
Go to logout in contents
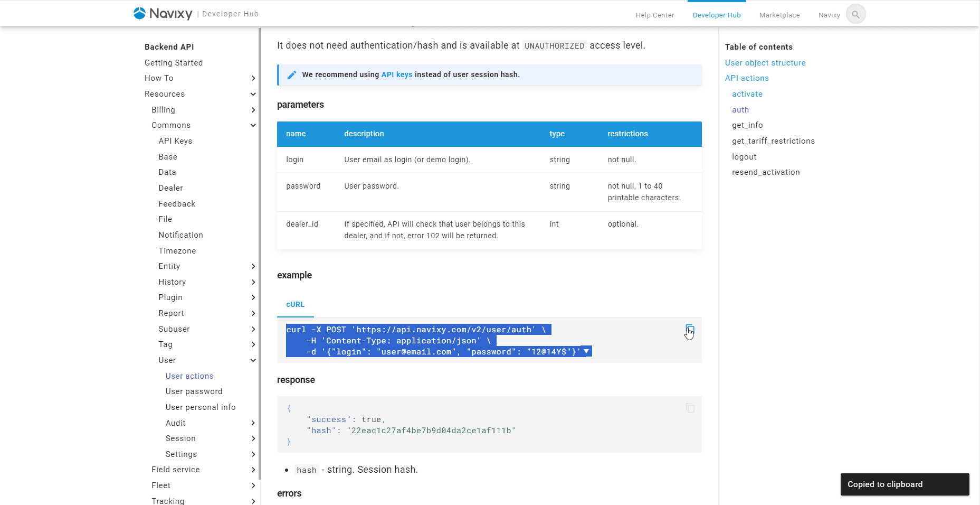pos(744,157)
